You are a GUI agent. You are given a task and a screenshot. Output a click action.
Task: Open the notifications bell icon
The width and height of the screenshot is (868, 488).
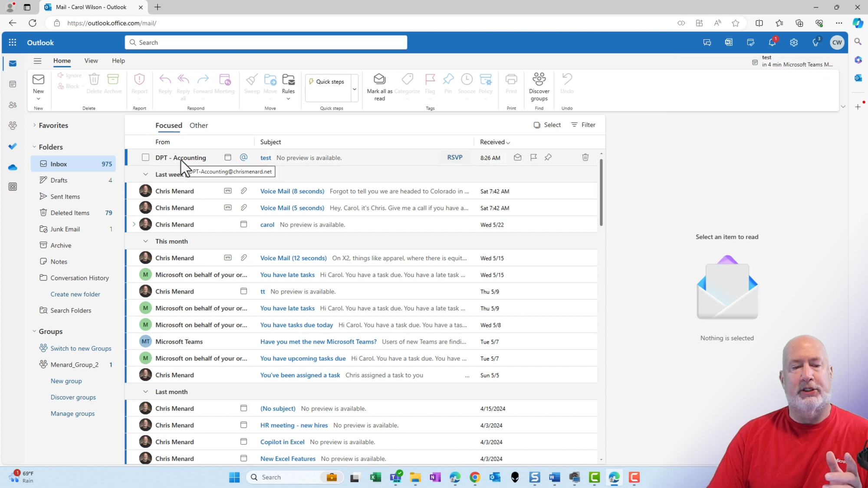coord(772,43)
